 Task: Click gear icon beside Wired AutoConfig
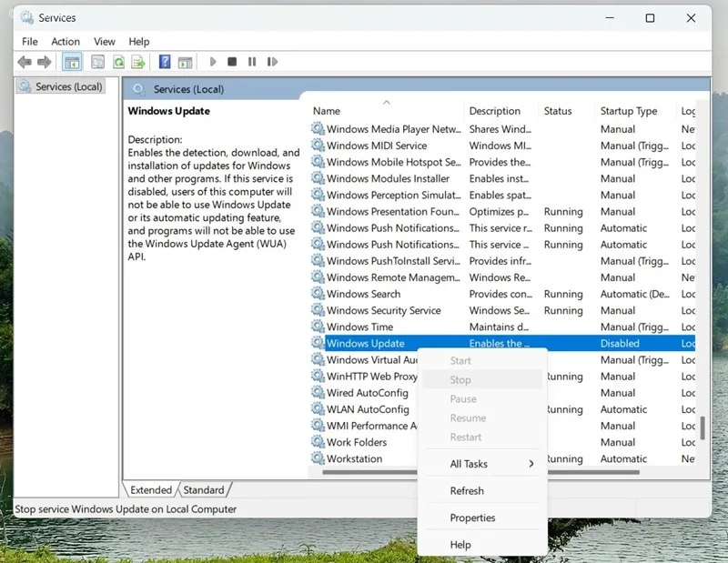[x=318, y=392]
